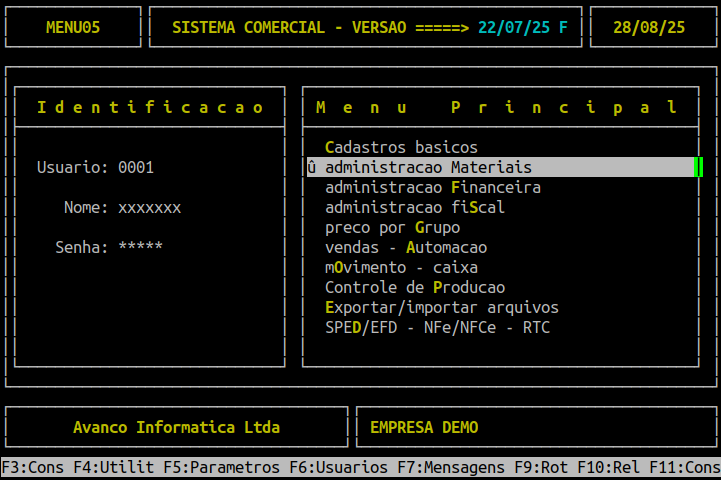Screen dimensions: 721x480
Task: Click F3:Cons in the function bar
Action: [33, 467]
